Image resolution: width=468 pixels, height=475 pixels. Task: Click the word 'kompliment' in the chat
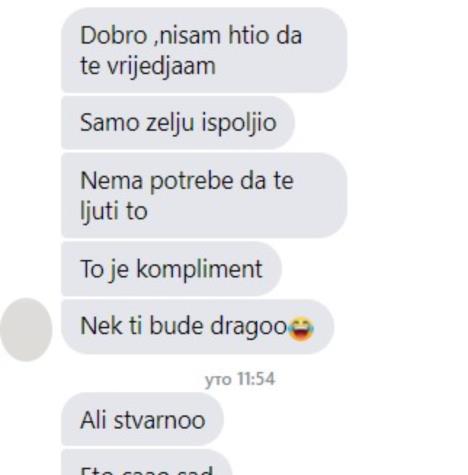(199, 269)
